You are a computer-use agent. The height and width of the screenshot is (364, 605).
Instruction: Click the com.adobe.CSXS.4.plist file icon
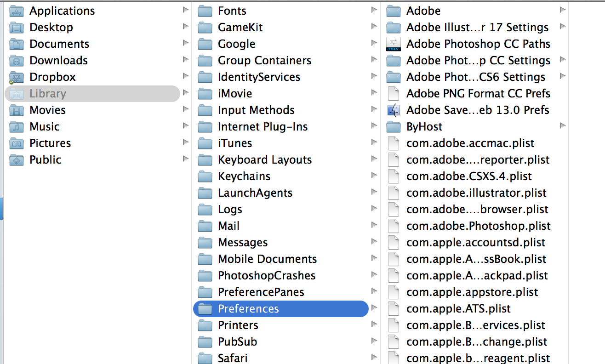[x=394, y=176]
